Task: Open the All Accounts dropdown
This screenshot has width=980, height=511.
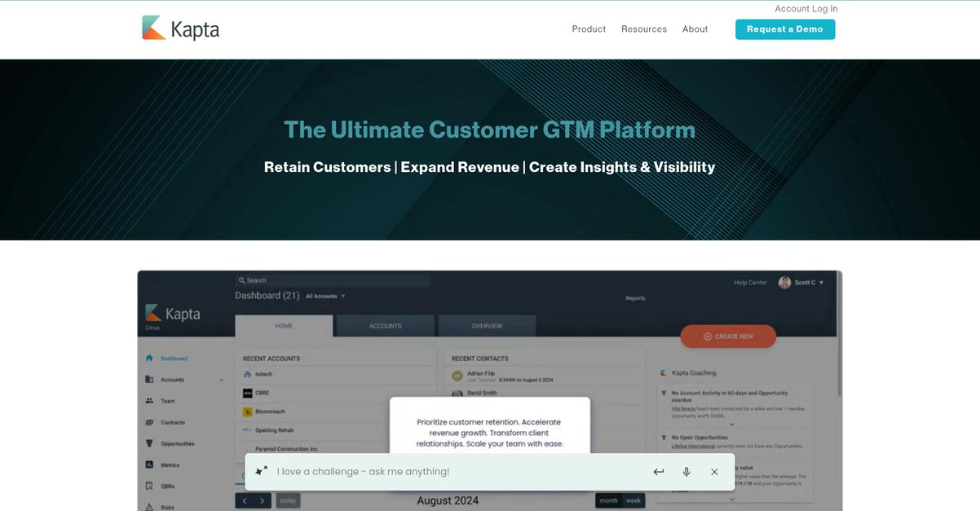Action: (x=325, y=296)
